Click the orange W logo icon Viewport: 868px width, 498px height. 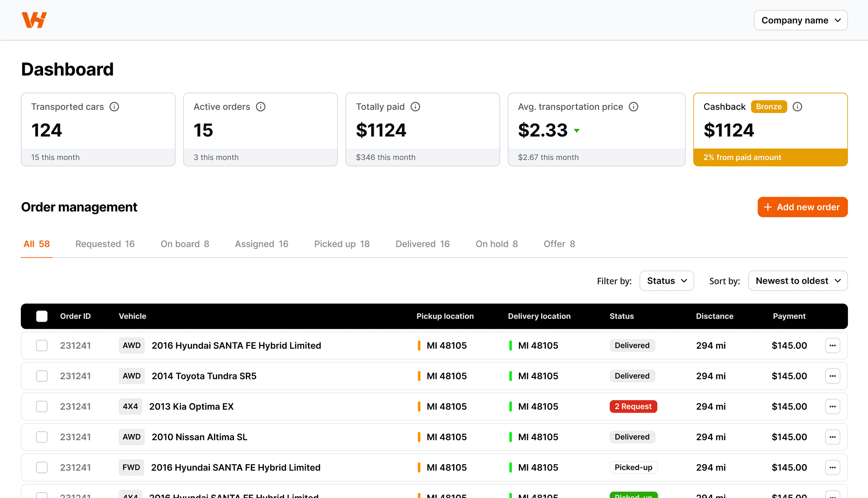34,20
